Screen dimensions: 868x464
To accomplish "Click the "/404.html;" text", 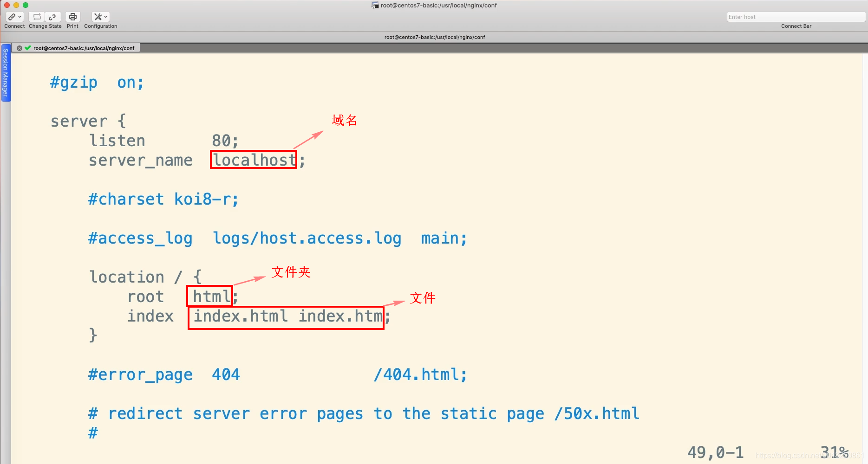I will [x=420, y=374].
